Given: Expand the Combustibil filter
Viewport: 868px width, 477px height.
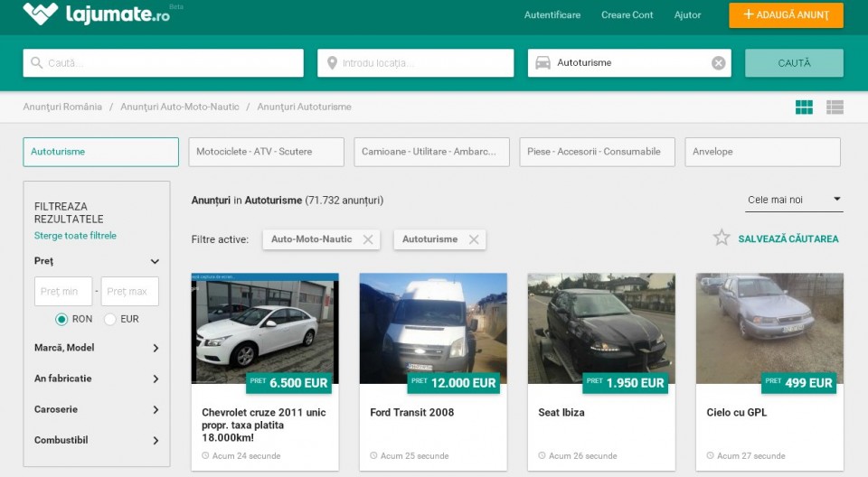Looking at the screenshot, I should coord(155,441).
